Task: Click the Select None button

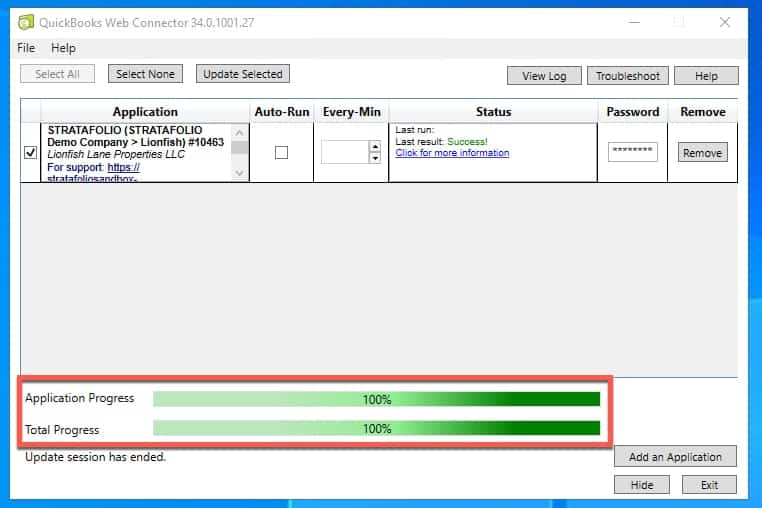Action: (x=145, y=74)
